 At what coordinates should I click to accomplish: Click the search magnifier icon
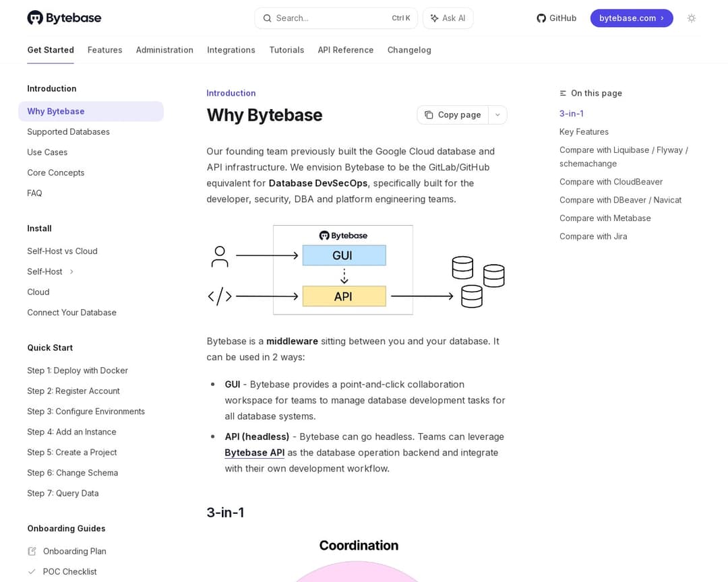tap(267, 18)
